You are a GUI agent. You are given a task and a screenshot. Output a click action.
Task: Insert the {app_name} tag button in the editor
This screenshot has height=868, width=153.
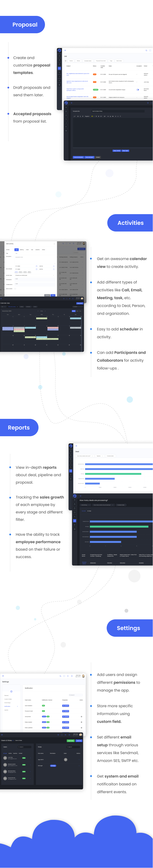(116, 151)
